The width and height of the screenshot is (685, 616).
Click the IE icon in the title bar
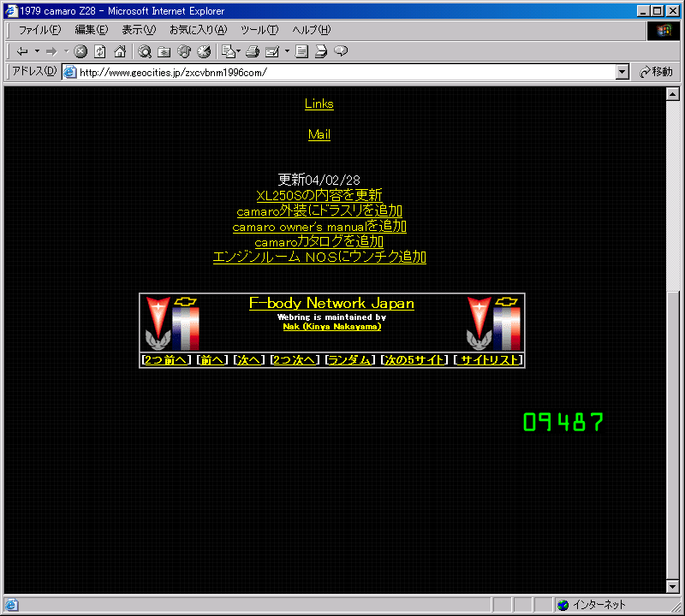pyautogui.click(x=11, y=10)
